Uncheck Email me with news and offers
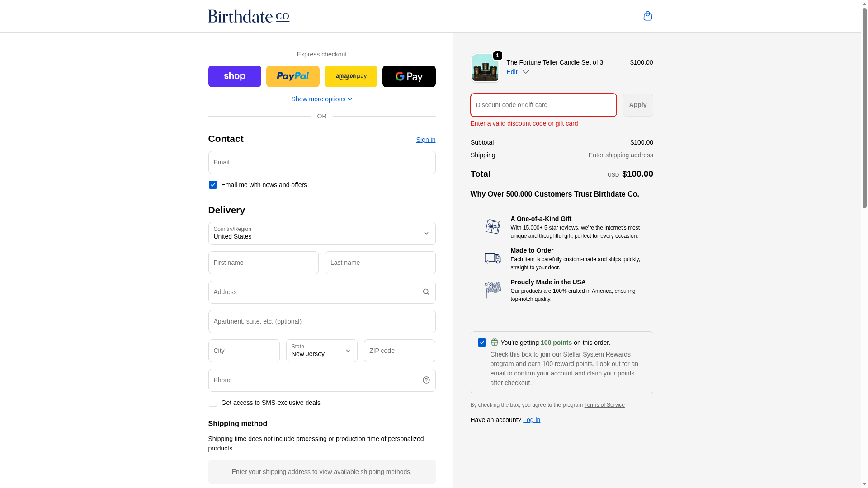 click(213, 185)
